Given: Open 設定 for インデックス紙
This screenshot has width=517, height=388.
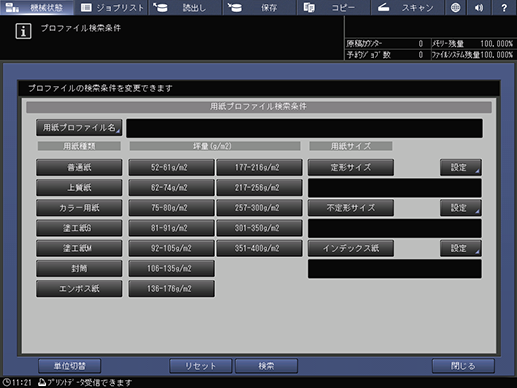Looking at the screenshot, I should pos(461,248).
